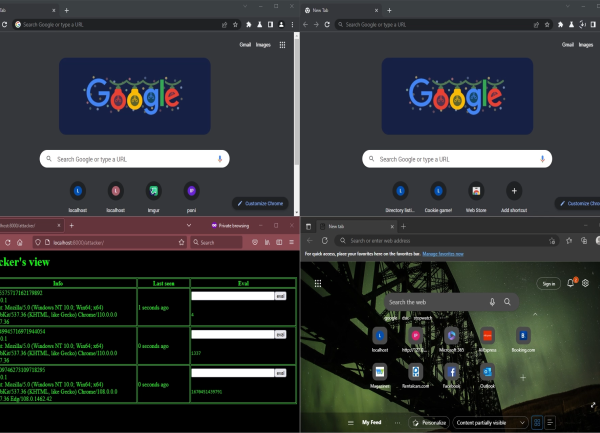
Task: Bookmark this tab in top-left Chrome
Action: click(235, 24)
